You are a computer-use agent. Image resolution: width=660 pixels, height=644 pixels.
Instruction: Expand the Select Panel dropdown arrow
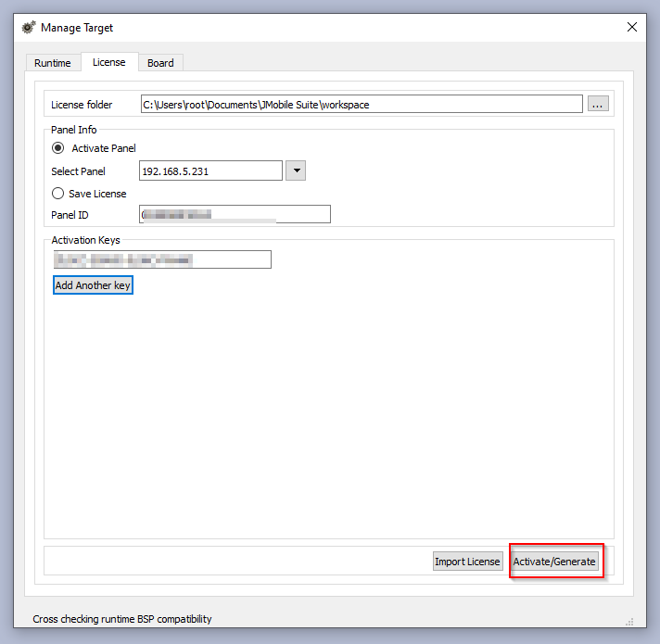coord(295,170)
